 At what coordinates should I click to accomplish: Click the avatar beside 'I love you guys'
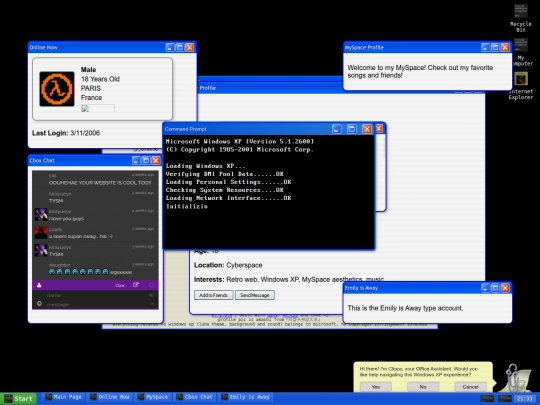pos(41,215)
